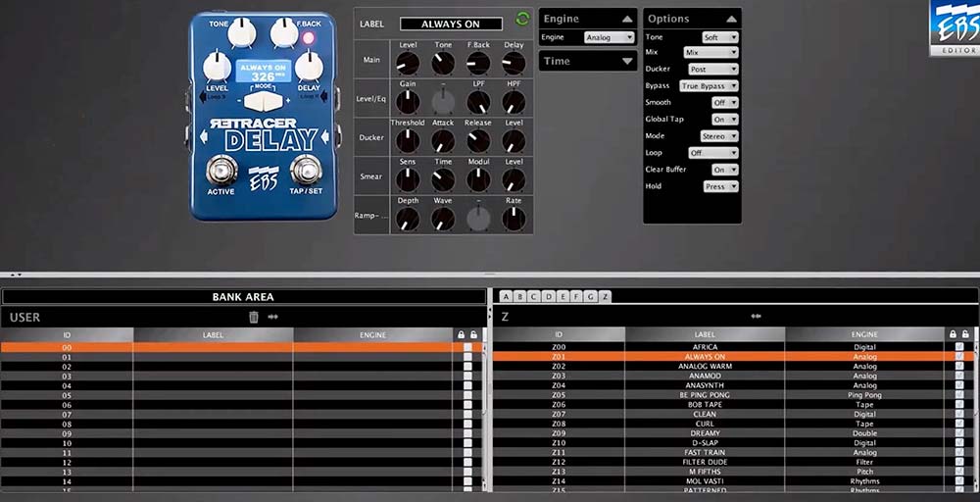Click the Ramp Rate knob
Screen dimensions: 980x502
(514, 219)
